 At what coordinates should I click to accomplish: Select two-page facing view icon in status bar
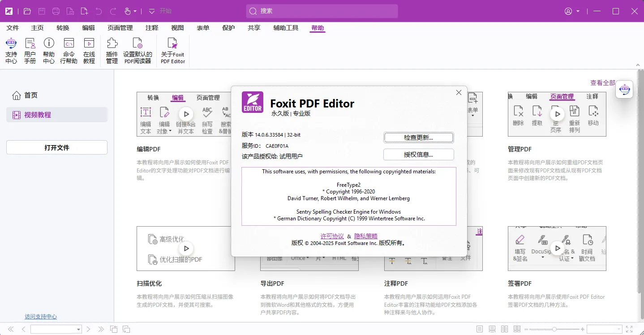pyautogui.click(x=505, y=329)
